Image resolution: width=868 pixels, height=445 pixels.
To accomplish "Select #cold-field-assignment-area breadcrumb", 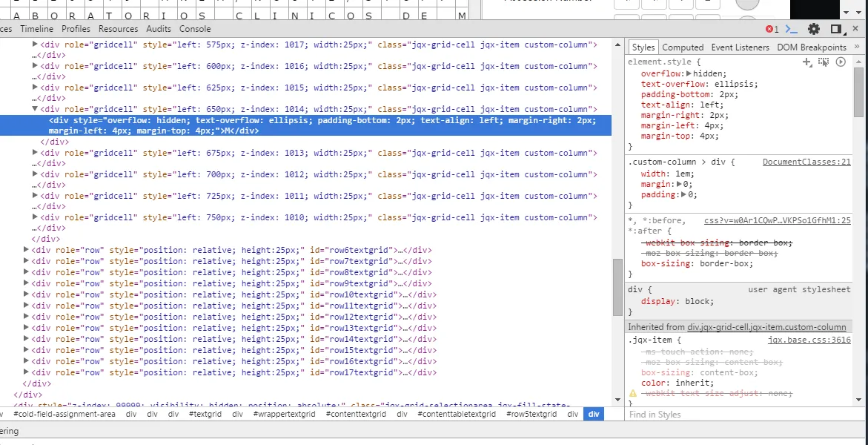I will coord(64,414).
